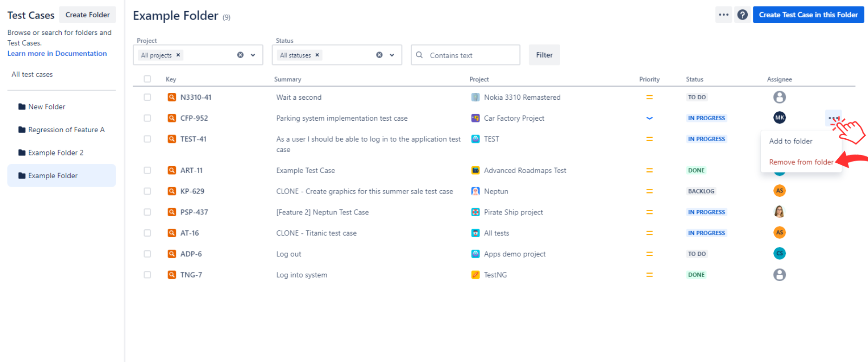Click the DONE status of ART-11
Image resolution: width=868 pixels, height=362 pixels.
click(696, 170)
